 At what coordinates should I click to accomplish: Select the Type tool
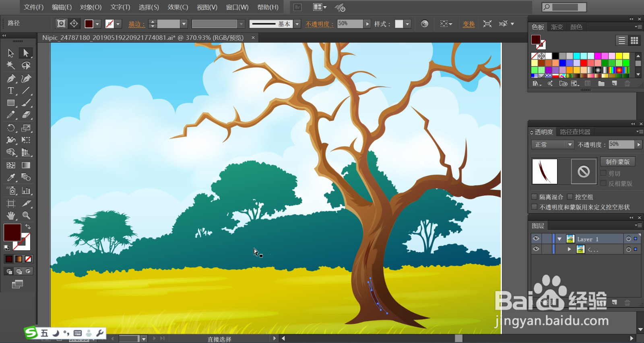pyautogui.click(x=11, y=91)
